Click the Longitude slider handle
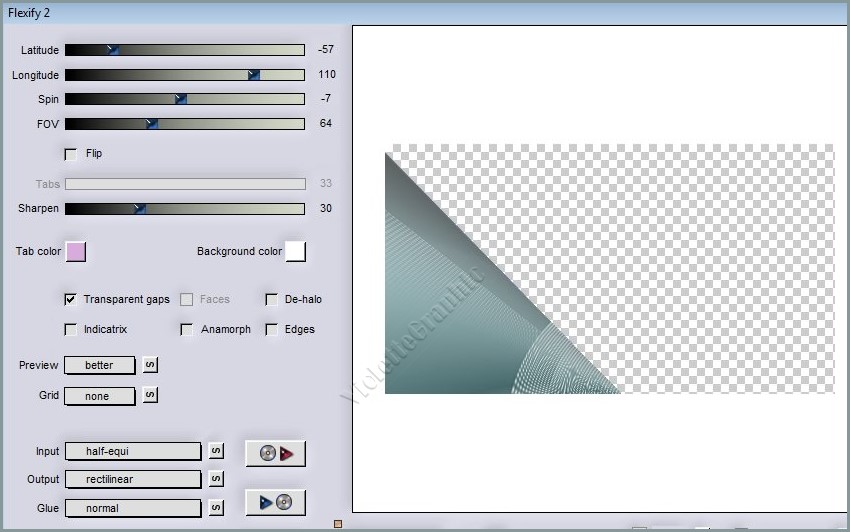The width and height of the screenshot is (850, 532). point(254,75)
